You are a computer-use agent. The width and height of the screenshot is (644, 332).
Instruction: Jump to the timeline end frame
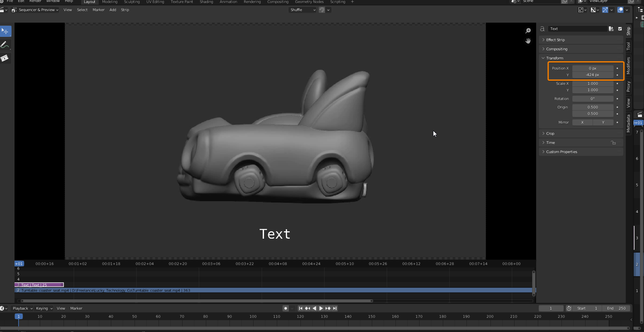click(335, 308)
